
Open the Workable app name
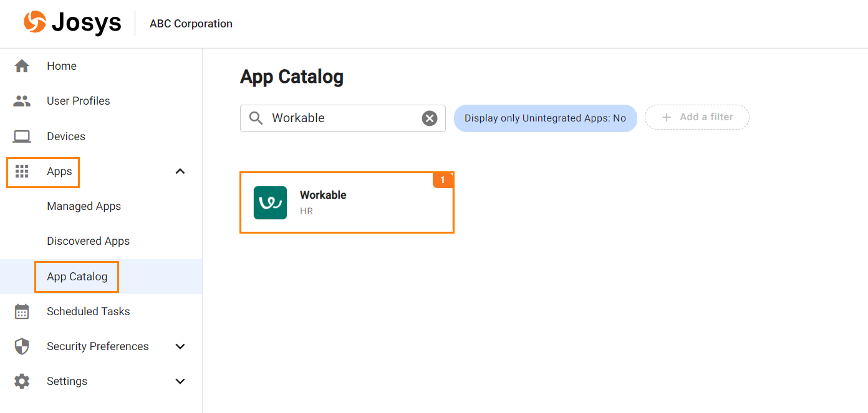pyautogui.click(x=323, y=195)
